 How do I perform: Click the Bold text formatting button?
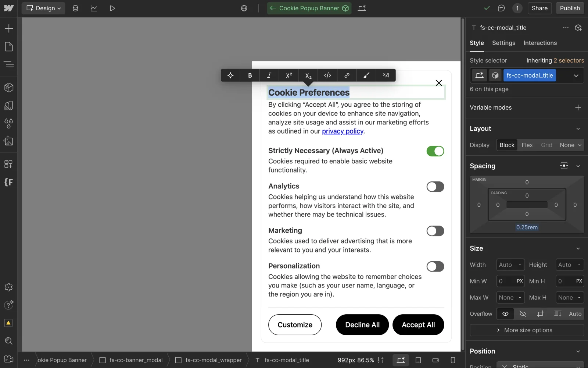pos(250,75)
